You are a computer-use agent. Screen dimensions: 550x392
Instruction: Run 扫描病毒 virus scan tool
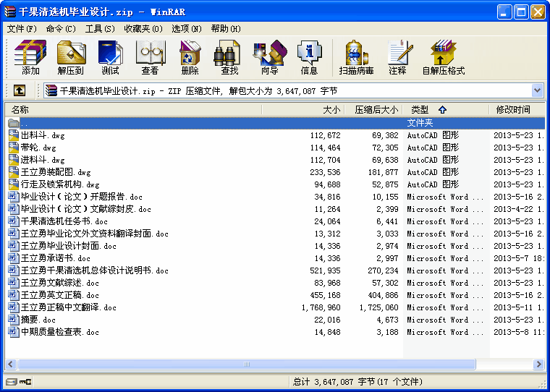tap(356, 58)
